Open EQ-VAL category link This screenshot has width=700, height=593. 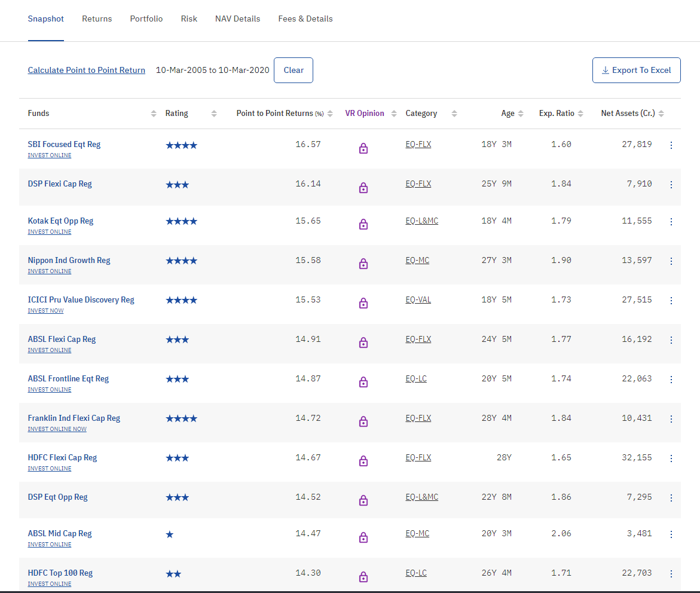click(418, 299)
